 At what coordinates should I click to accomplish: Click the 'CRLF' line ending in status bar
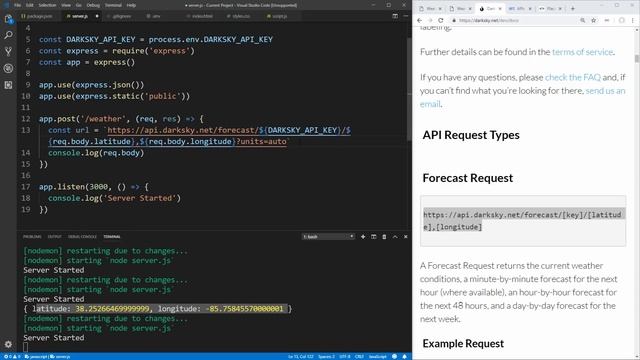point(359,356)
